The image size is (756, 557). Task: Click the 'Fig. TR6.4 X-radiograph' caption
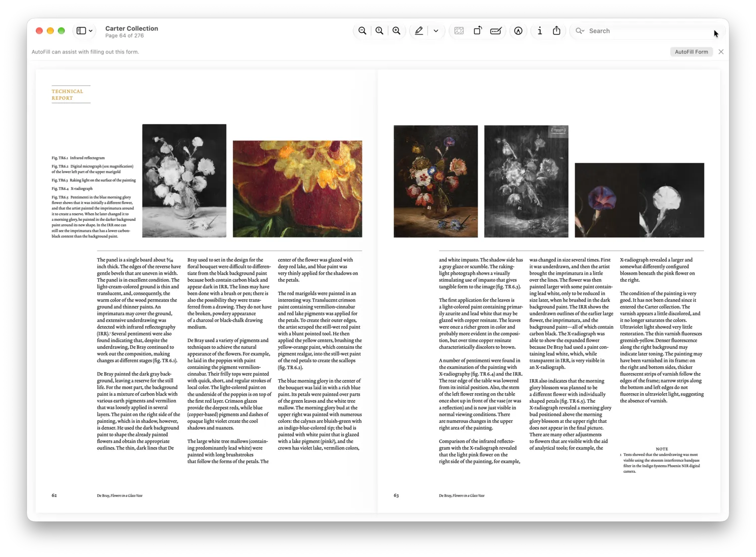click(x=72, y=189)
